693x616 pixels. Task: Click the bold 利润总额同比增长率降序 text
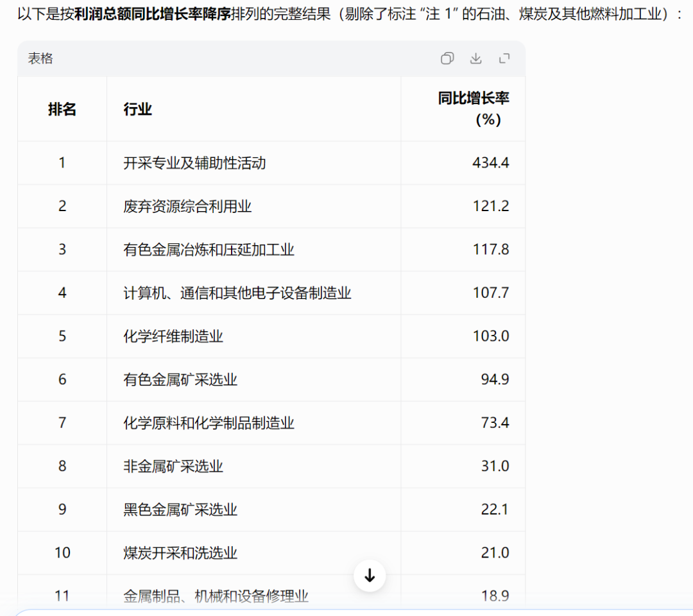pyautogui.click(x=152, y=14)
